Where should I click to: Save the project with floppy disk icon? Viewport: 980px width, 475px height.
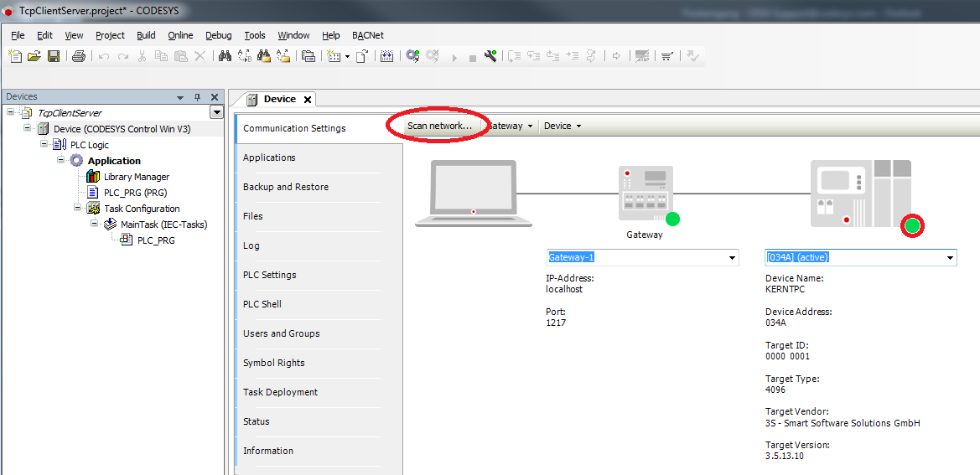tap(53, 56)
